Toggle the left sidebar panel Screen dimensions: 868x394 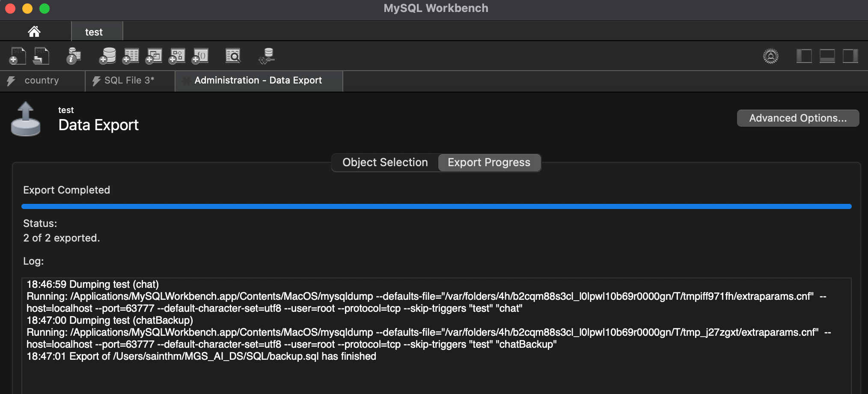[x=804, y=56]
